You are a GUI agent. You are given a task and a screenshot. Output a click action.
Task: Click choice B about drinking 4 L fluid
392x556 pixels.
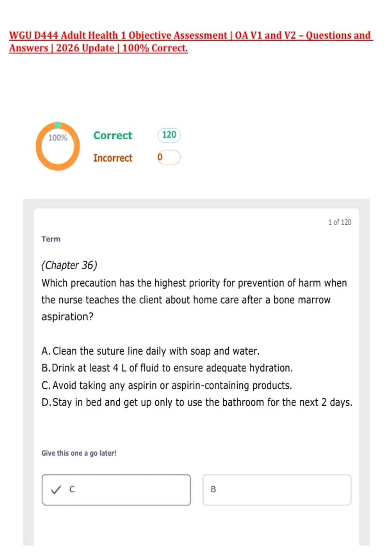pos(167,368)
